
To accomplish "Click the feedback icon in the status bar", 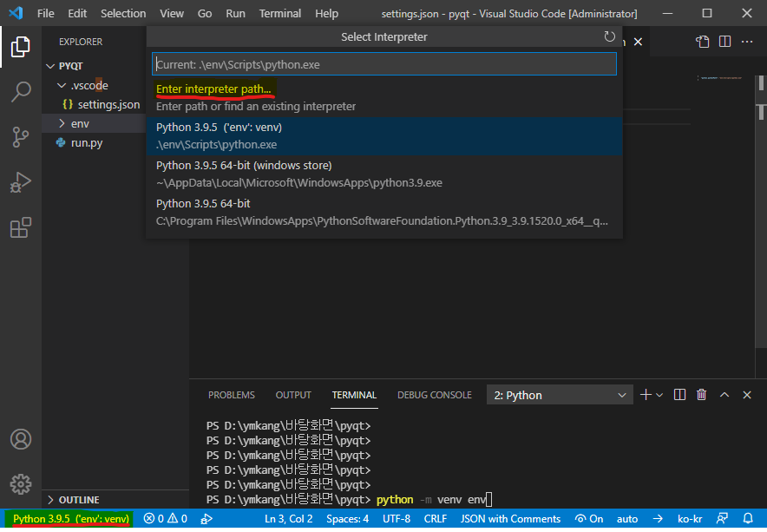I will tap(722, 518).
